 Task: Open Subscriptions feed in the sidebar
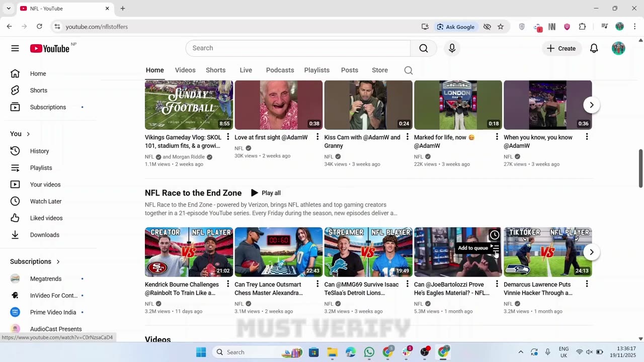pyautogui.click(x=48, y=107)
